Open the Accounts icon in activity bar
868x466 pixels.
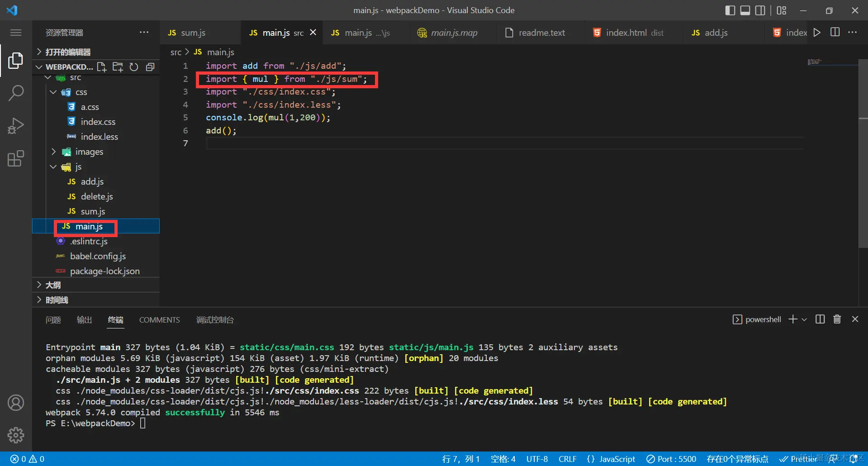tap(16, 402)
